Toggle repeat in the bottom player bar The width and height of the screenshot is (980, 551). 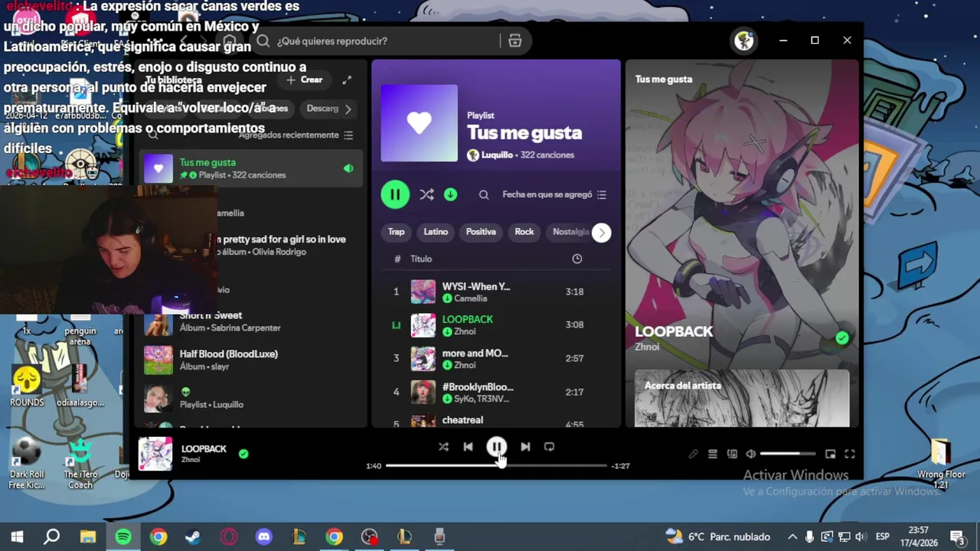pyautogui.click(x=549, y=447)
